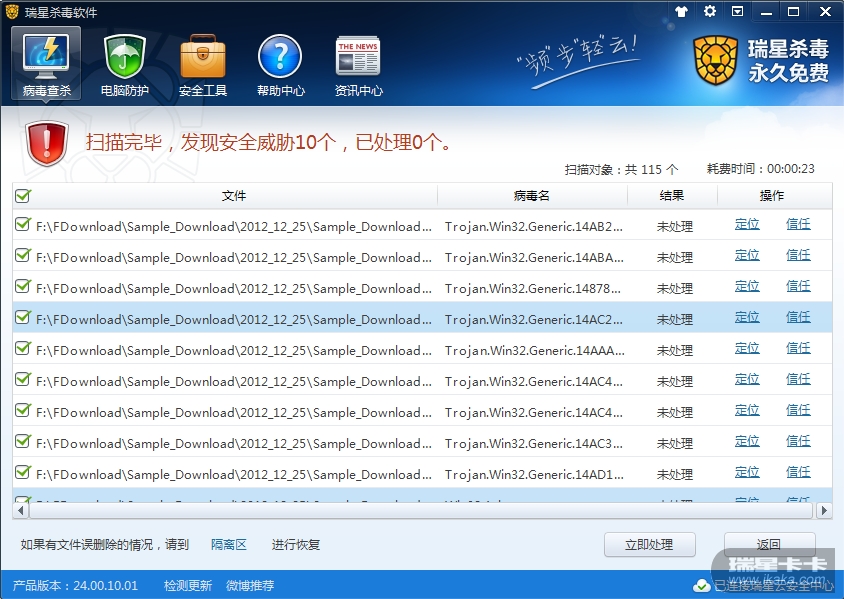
Task: Select the Trojan.Win32.Generic.14AB2 virus name cell
Action: coord(533,227)
